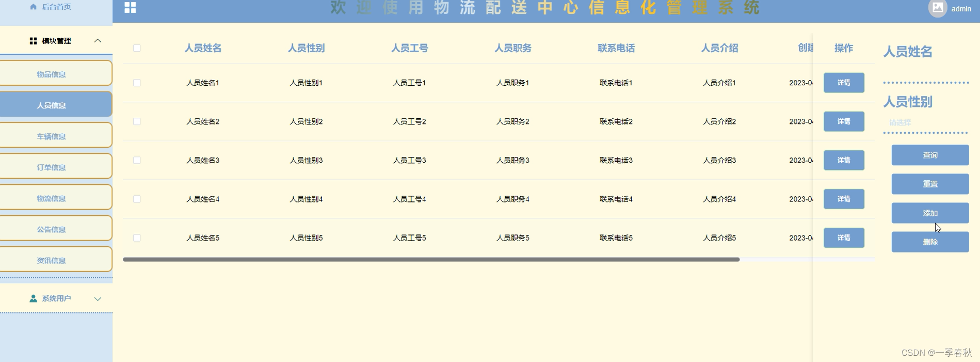
Task: Click the cell 联系电话1
Action: pos(616,83)
